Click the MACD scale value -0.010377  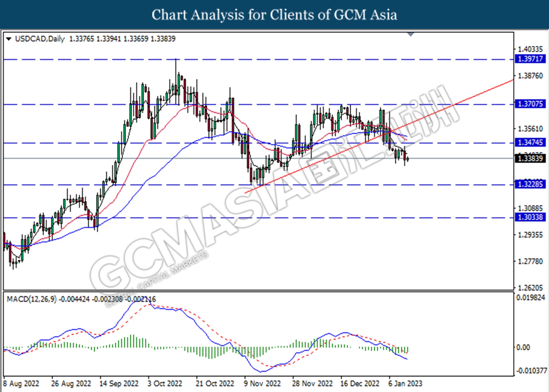click(x=532, y=371)
